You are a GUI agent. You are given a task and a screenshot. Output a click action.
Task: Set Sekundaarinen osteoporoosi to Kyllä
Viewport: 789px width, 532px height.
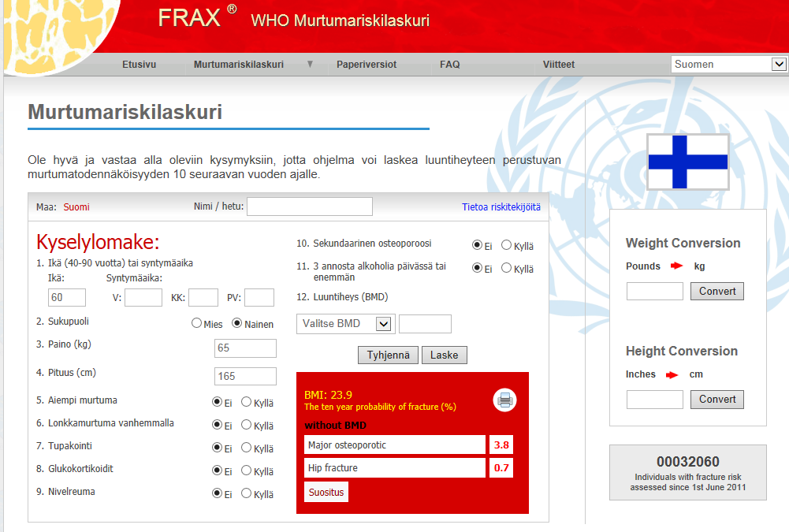pos(506,245)
